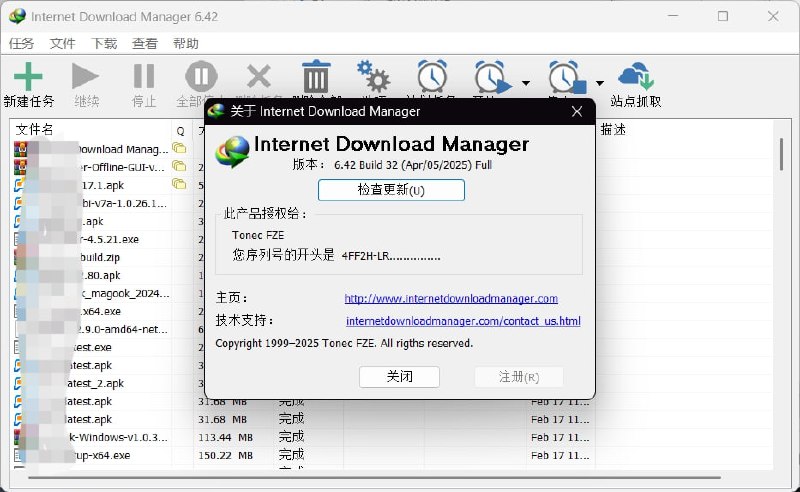The image size is (800, 492).
Task: Click the 停止 pause icon in toolbar
Action: coord(144,76)
